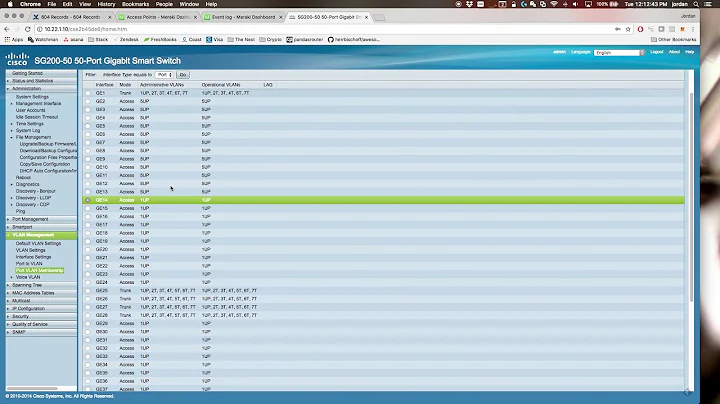The width and height of the screenshot is (720, 404).
Task: Expand Port Management section
Action: click(x=30, y=219)
